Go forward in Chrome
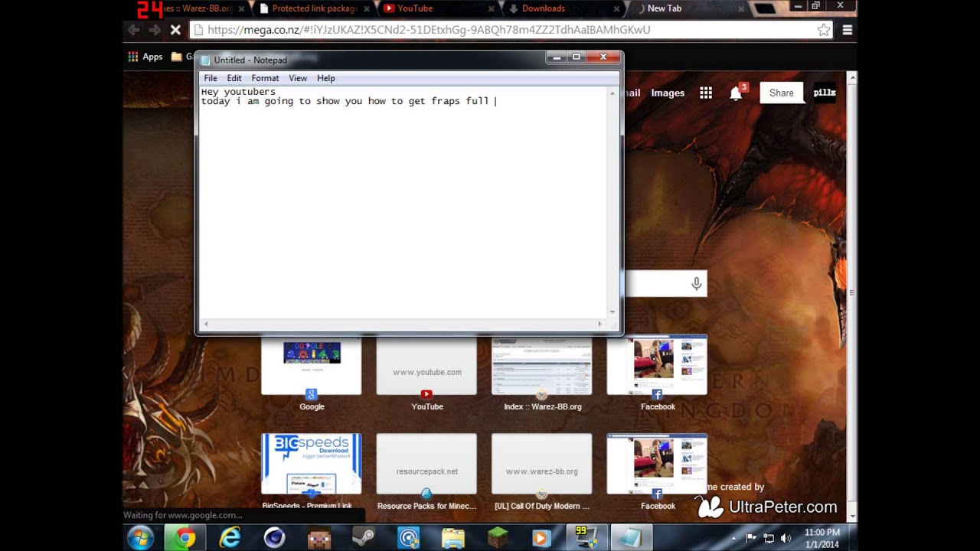Image resolution: width=980 pixels, height=551 pixels. (154, 30)
